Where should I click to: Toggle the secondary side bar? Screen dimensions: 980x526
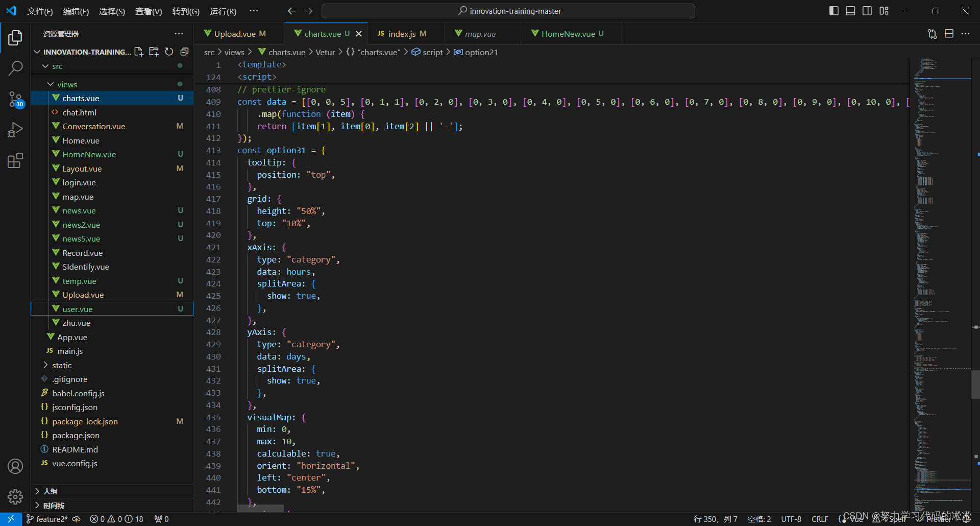[x=867, y=11]
